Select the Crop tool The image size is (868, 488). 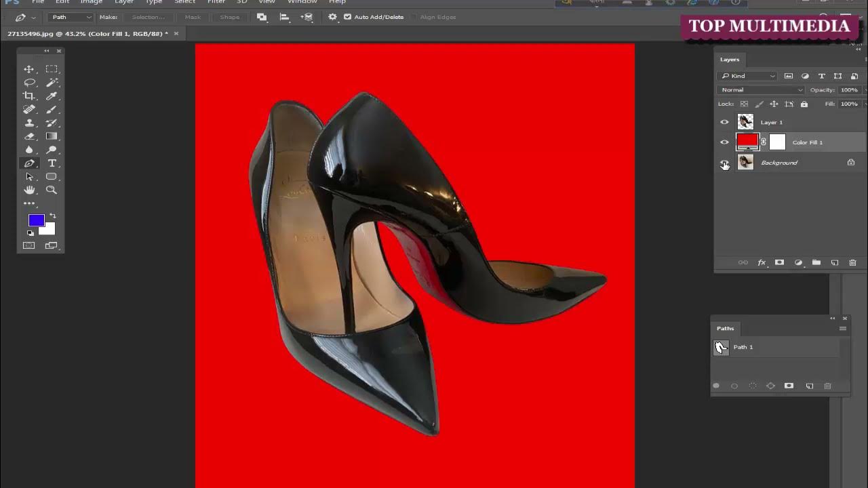[29, 96]
